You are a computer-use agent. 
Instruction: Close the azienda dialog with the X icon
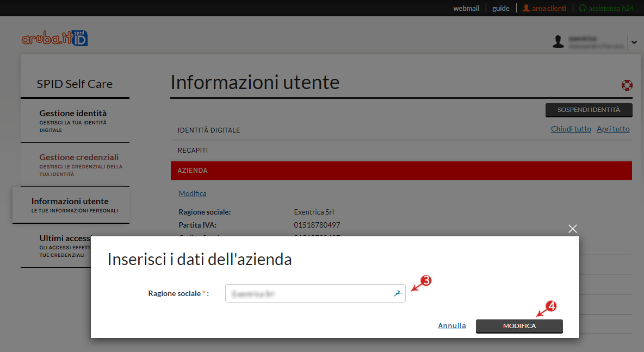[x=572, y=229]
